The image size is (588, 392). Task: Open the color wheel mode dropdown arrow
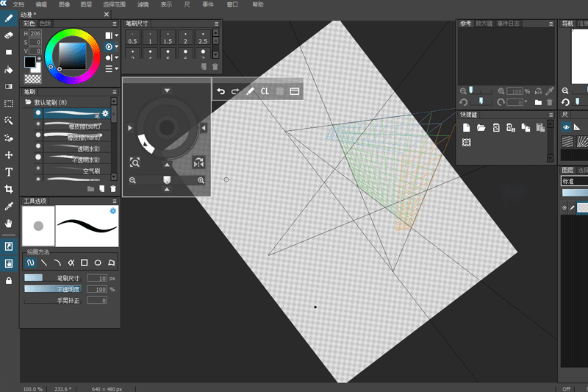(117, 46)
